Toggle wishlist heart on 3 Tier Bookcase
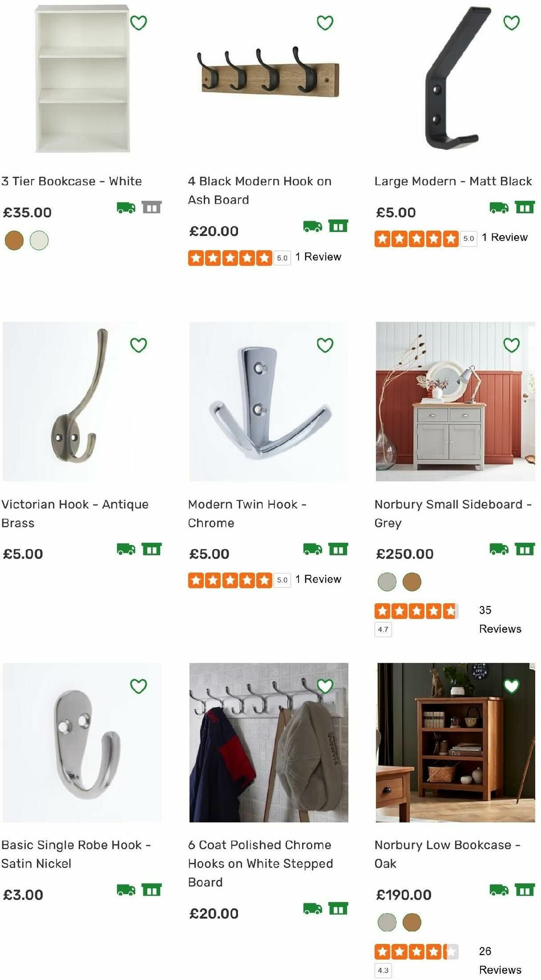This screenshot has height=980, width=541. pos(139,22)
